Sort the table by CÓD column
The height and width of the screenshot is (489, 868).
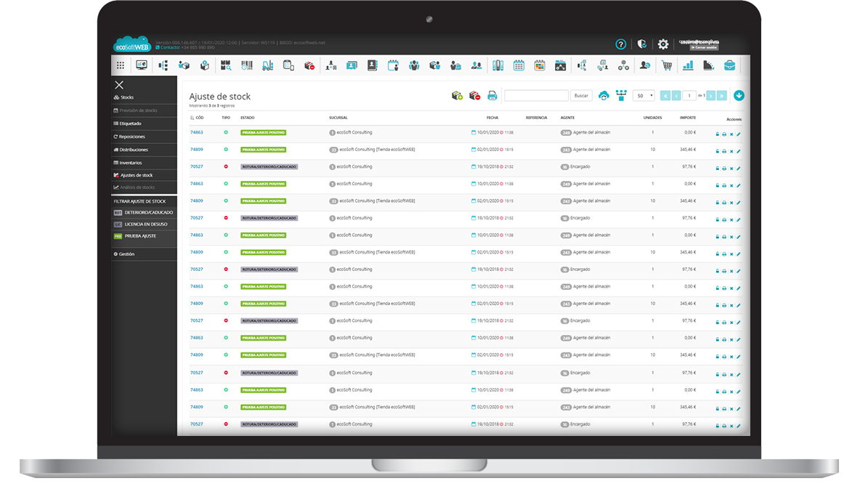pos(197,118)
